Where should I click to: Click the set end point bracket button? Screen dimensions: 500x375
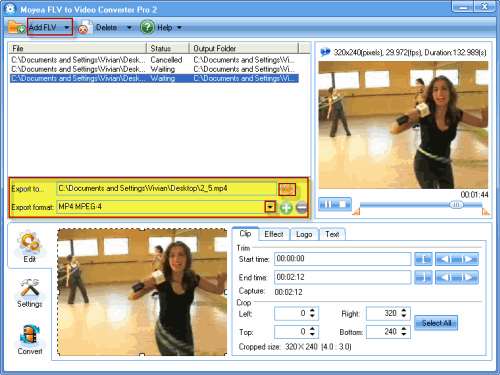pos(423,277)
